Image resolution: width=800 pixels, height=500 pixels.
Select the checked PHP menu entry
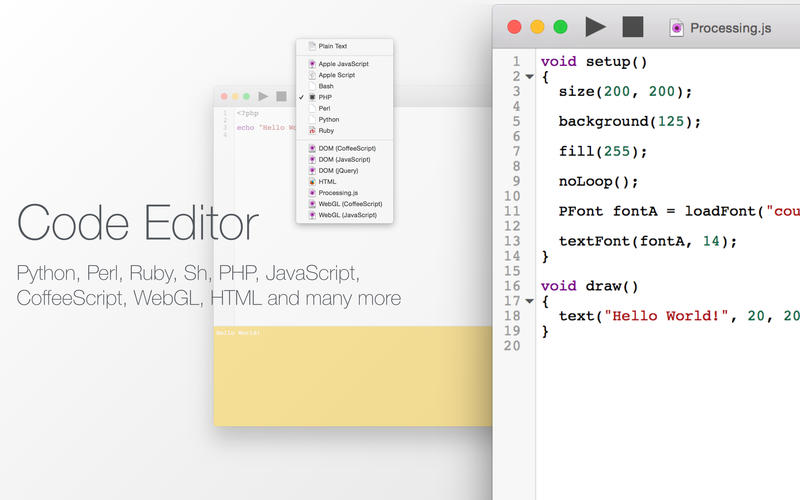coord(344,97)
